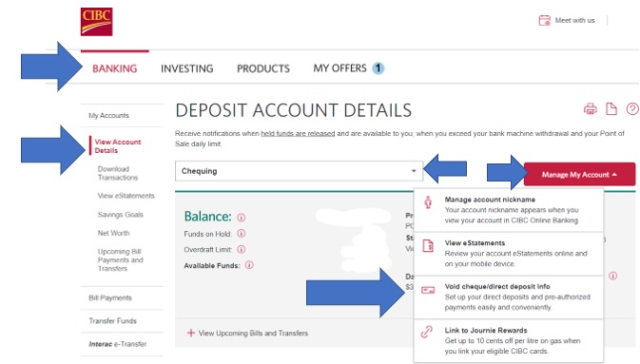Open the help question mark icon
The image size is (640, 364).
[632, 109]
